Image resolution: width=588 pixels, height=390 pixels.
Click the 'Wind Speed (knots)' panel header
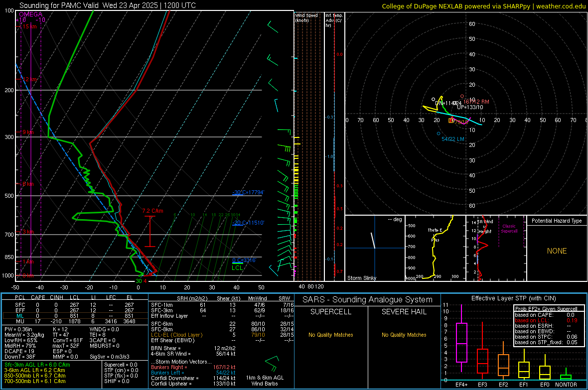point(306,17)
